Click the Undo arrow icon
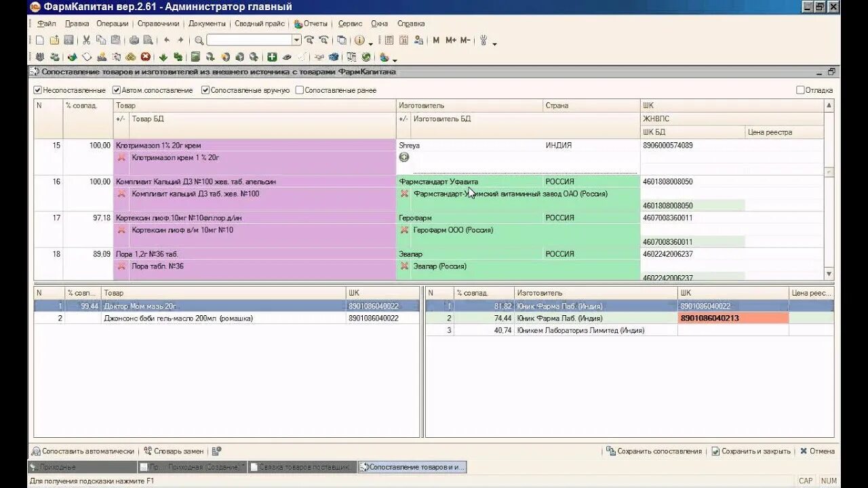The height and width of the screenshot is (488, 868). coord(167,41)
